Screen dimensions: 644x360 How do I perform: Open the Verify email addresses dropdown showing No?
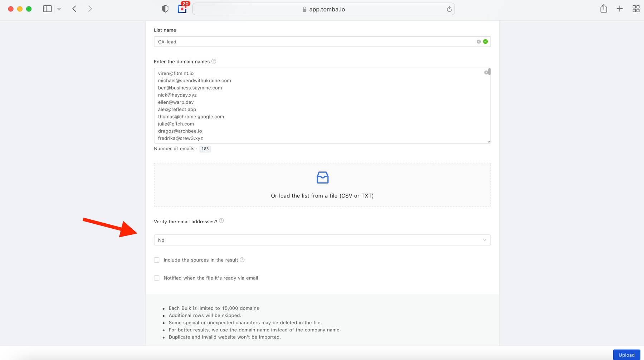[322, 240]
